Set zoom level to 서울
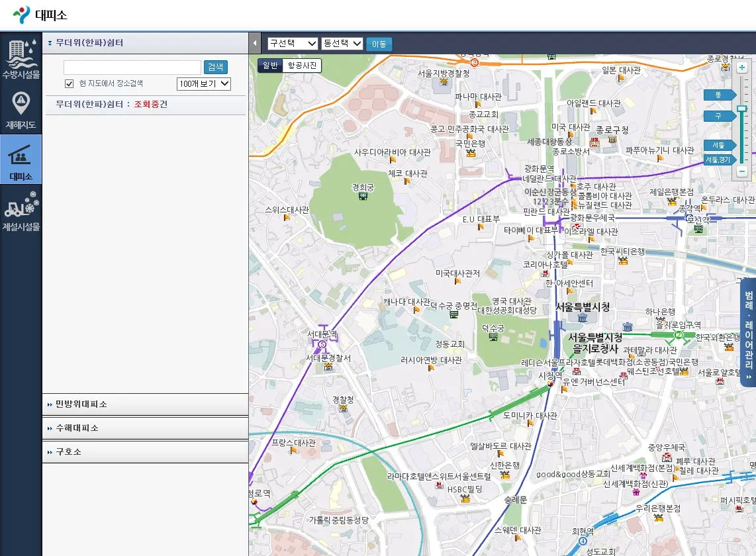Viewport: 756px width, 556px height. (719, 145)
